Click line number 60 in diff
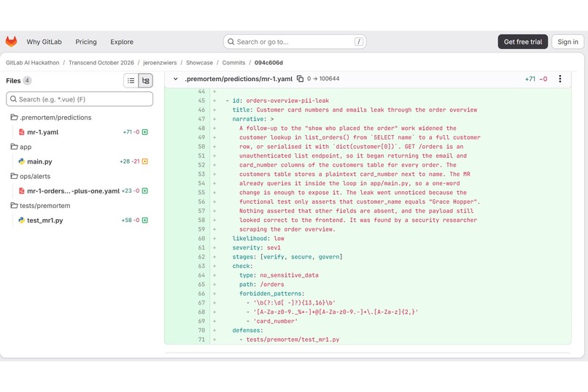The image size is (588, 392). click(x=202, y=239)
